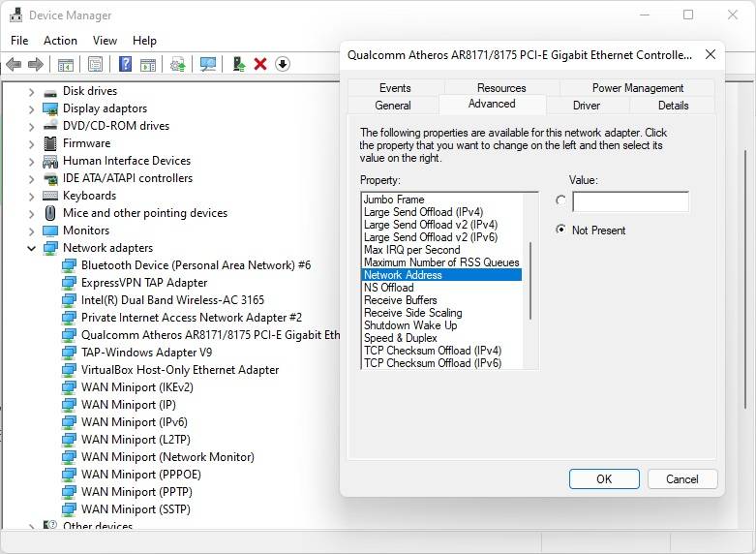Select Speed & Duplex property

click(x=400, y=338)
